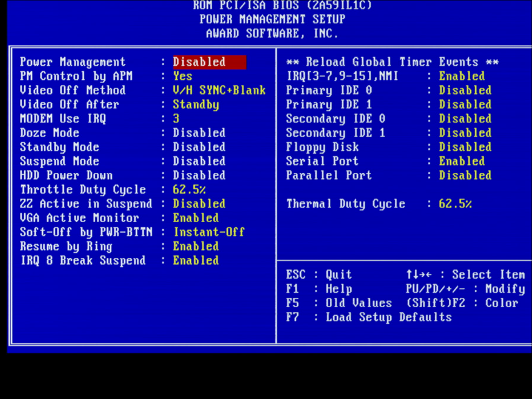
Task: Select the Serial Port Enabled value
Action: point(462,161)
